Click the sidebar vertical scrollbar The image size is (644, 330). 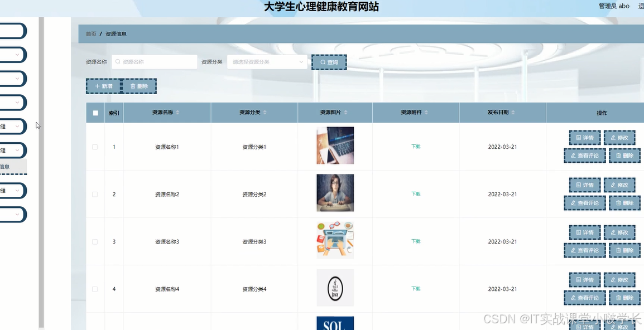pos(41,172)
